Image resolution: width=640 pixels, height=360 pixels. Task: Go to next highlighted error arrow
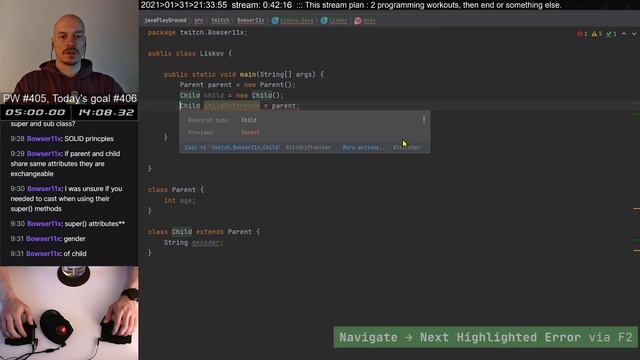634,34
